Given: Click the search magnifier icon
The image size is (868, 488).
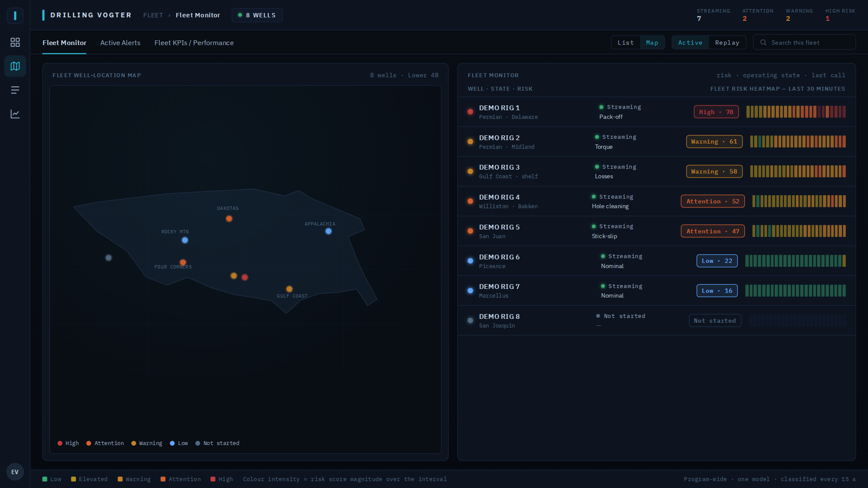Looking at the screenshot, I should tap(763, 43).
